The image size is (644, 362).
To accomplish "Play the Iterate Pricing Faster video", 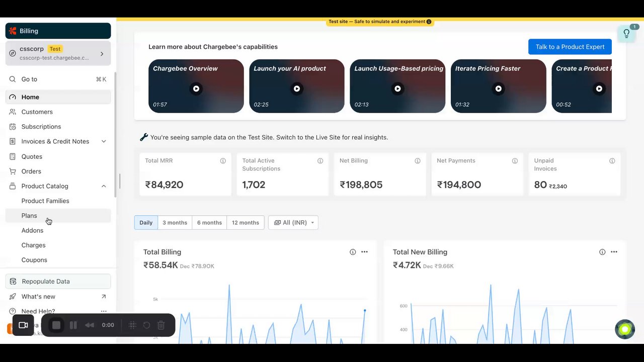I will [x=498, y=88].
